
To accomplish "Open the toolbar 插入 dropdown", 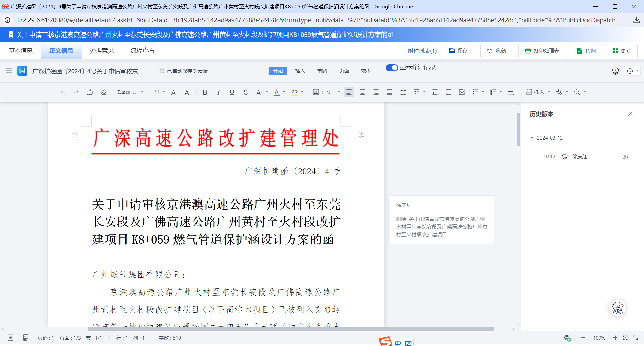I will [x=538, y=92].
